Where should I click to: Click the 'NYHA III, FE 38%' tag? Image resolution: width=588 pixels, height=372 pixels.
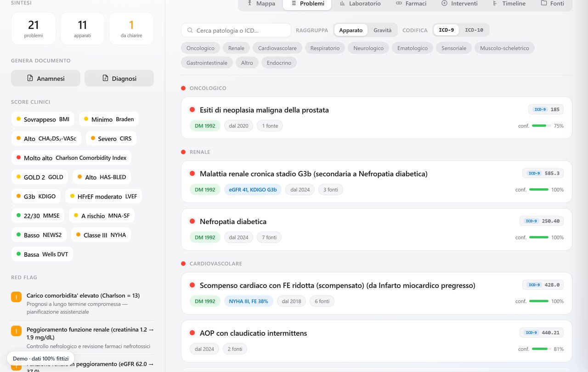(x=249, y=301)
